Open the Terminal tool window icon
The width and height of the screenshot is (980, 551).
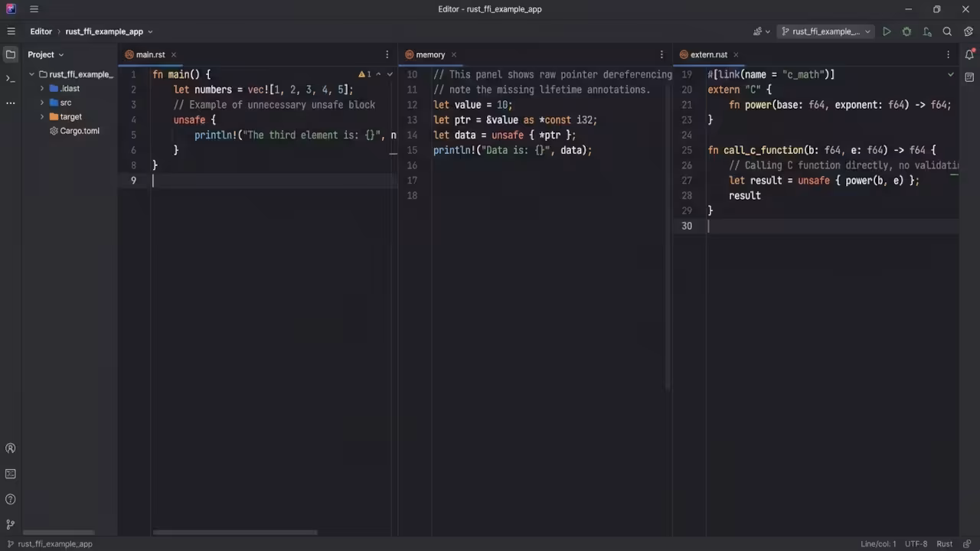coord(11,78)
